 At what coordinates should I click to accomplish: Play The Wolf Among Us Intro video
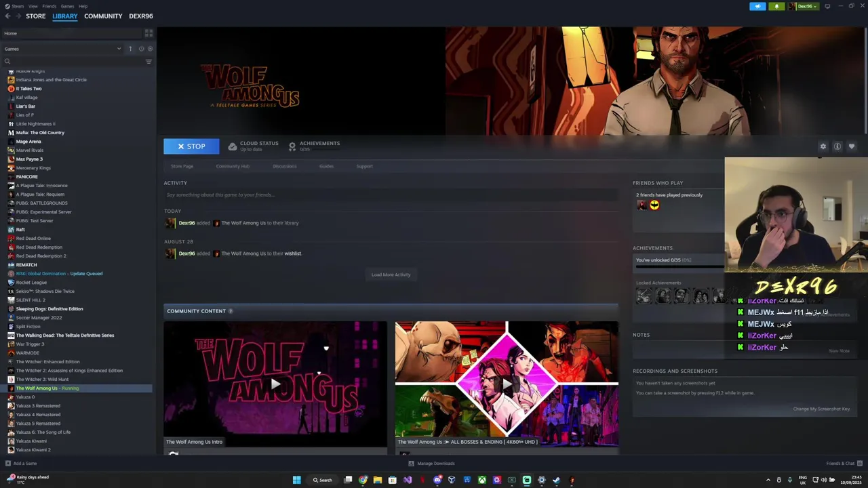[275, 384]
